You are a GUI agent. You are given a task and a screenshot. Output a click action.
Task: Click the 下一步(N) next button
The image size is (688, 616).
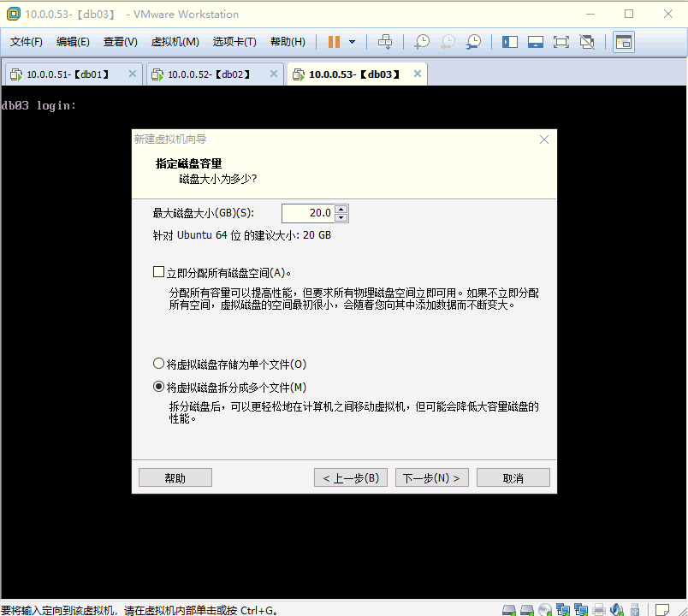(x=431, y=478)
